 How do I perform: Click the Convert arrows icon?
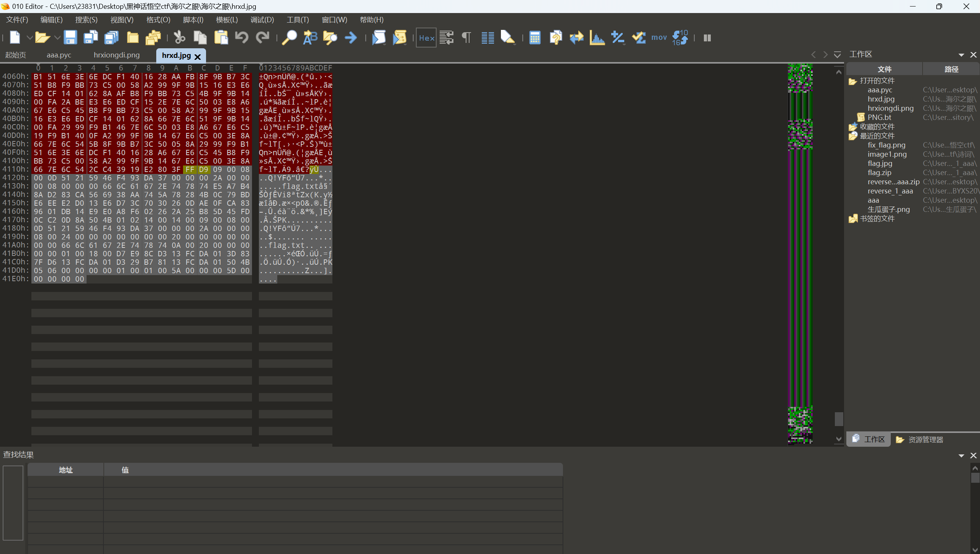pyautogui.click(x=576, y=38)
